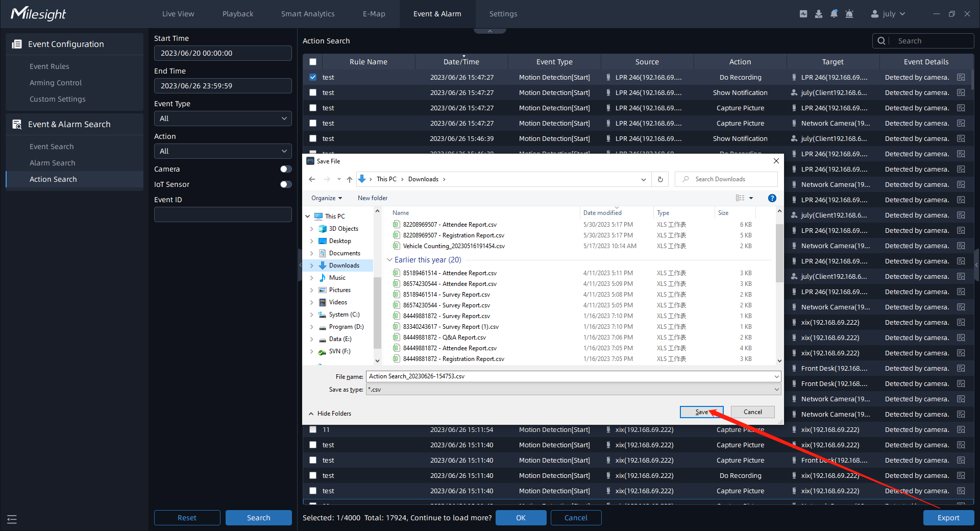Refresh the Downloads folder listing
This screenshot has height=531, width=980.
(x=660, y=179)
